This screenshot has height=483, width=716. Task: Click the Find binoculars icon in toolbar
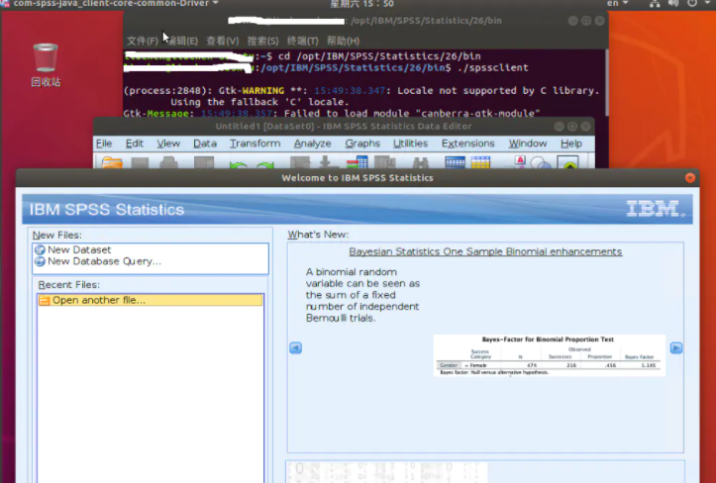420,163
